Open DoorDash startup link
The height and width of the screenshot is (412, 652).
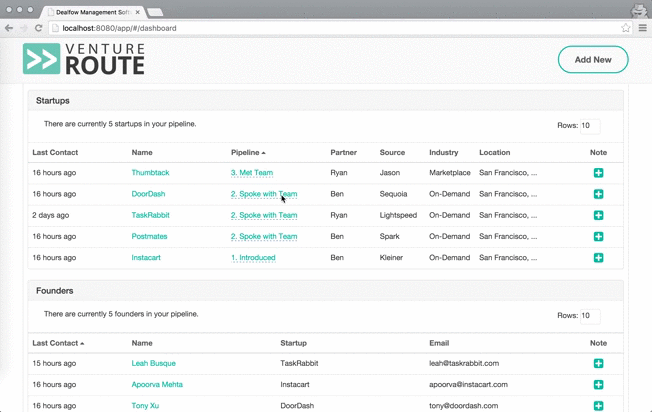coord(148,194)
